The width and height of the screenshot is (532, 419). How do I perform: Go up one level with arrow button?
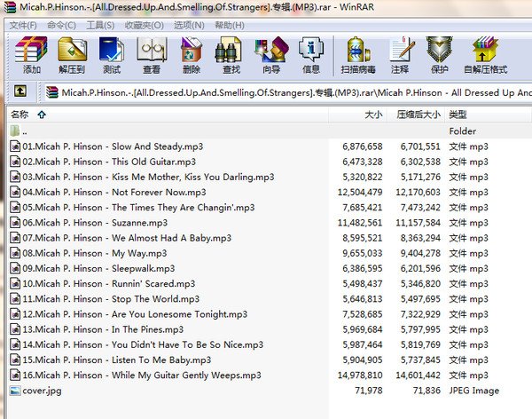pyautogui.click(x=20, y=91)
